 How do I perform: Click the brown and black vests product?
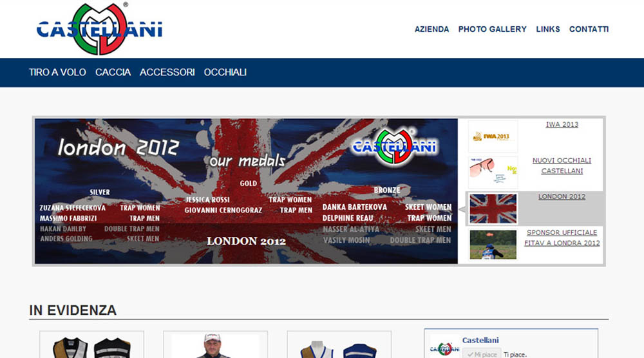click(91, 345)
